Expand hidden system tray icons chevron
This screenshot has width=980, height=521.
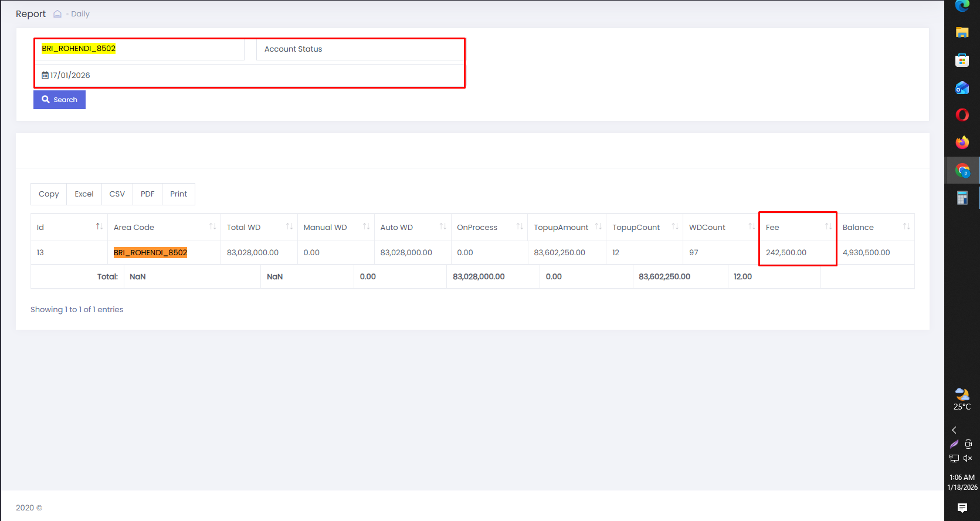[x=954, y=430]
